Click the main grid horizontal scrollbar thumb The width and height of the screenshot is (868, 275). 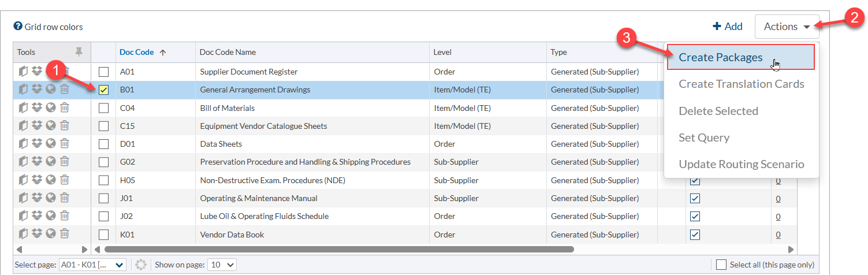click(339, 250)
